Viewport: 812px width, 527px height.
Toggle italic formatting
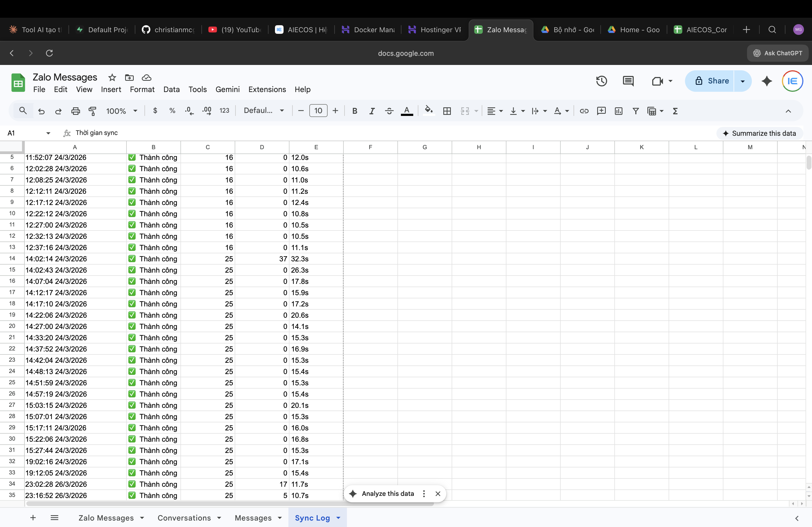tap(372, 111)
